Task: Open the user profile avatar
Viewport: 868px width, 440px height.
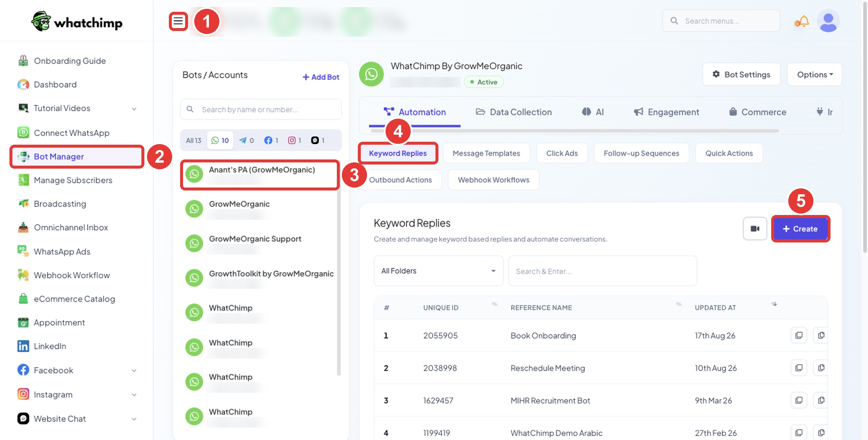Action: pos(828,21)
